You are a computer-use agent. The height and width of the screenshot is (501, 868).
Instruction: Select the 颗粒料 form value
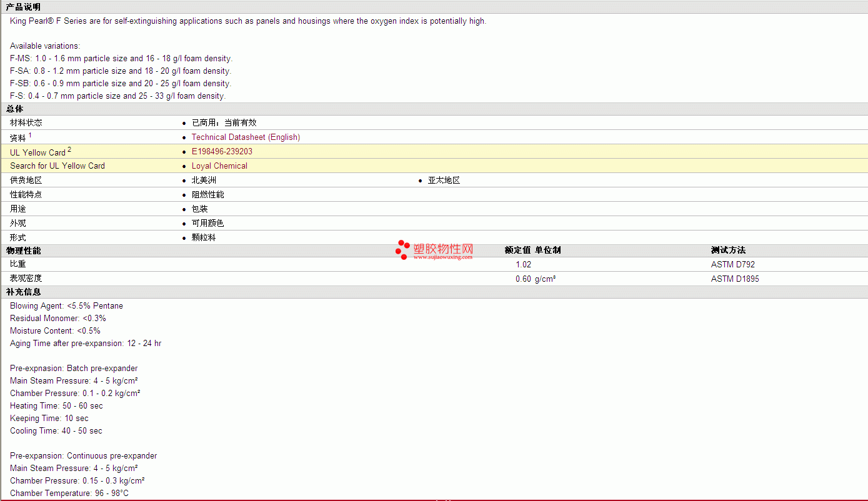[x=204, y=237]
